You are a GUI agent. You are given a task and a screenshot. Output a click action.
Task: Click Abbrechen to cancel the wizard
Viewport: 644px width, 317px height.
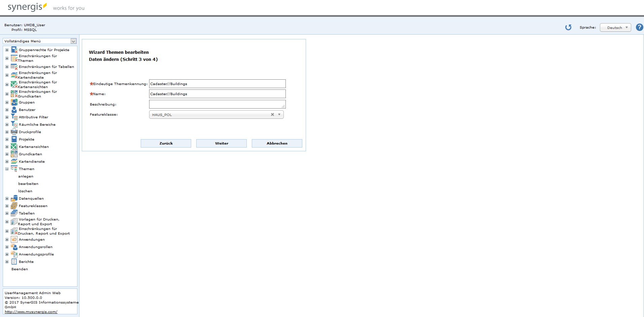[x=277, y=143]
